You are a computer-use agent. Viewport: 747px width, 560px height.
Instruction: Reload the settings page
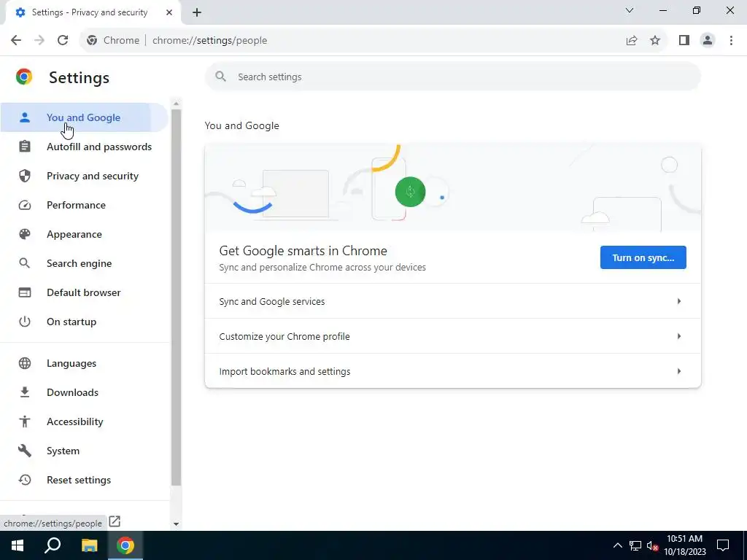tap(63, 41)
